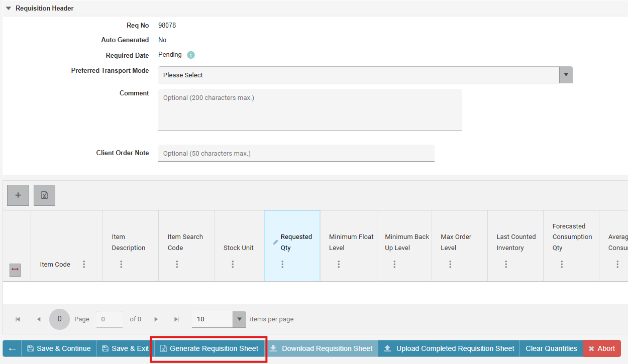Open Requested Qty column options menu
628x364 pixels.
pyautogui.click(x=282, y=264)
